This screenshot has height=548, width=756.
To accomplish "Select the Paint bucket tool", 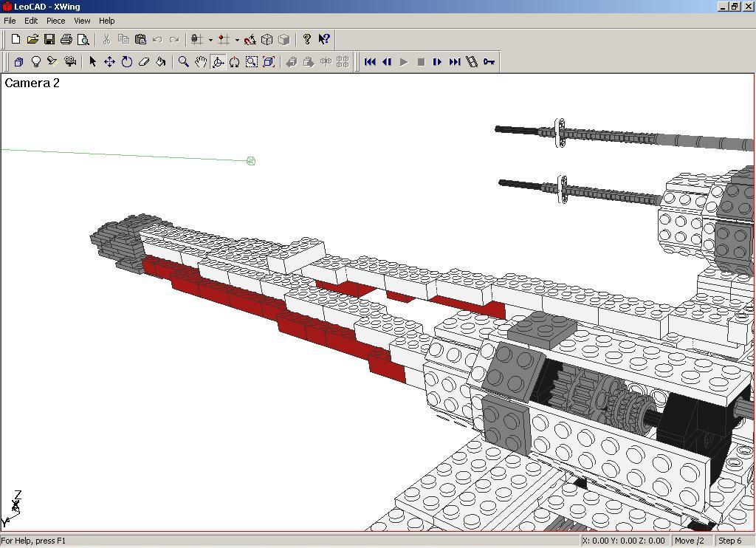I will click(x=161, y=62).
